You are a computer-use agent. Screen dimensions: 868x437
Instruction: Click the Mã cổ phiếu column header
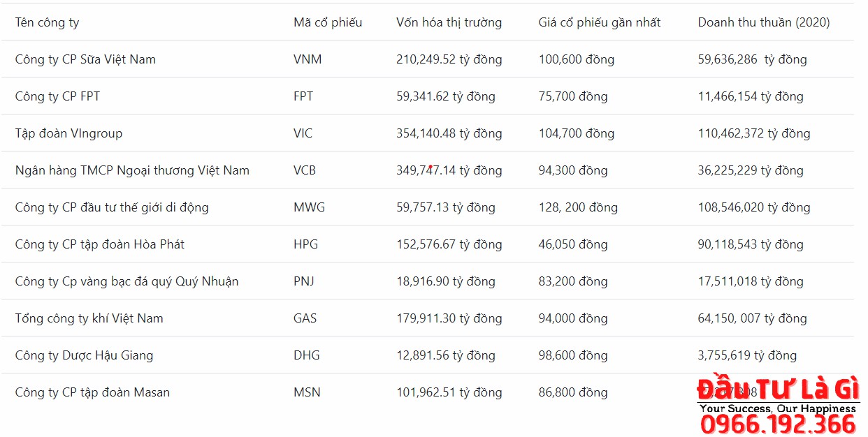tap(328, 22)
